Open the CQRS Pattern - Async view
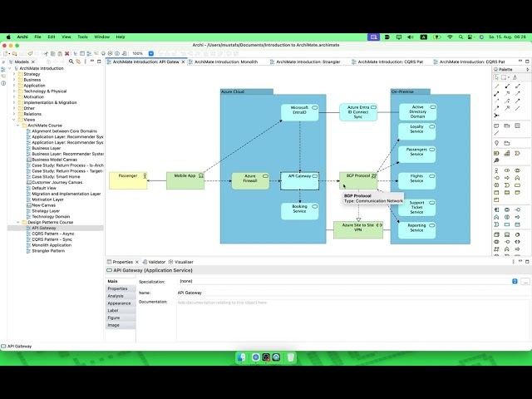Screen dimensions: 532x399 tap(52, 234)
